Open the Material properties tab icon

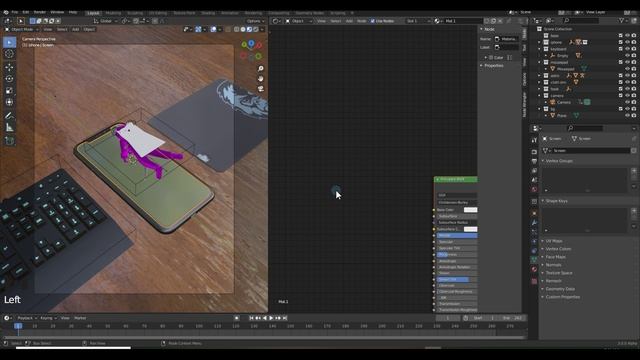tap(534, 269)
